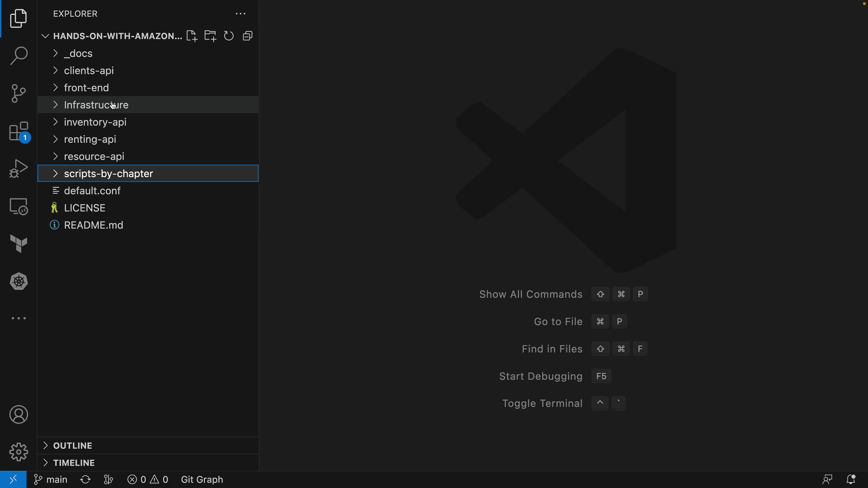Viewport: 868px width, 488px height.
Task: Click the main branch in status bar
Action: 51,480
